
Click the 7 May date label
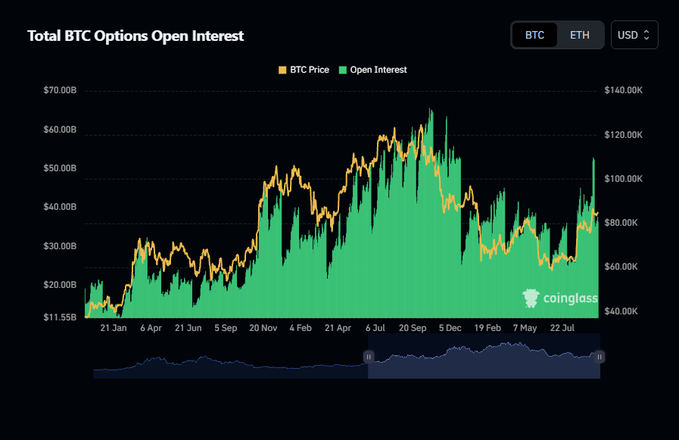coord(525,328)
